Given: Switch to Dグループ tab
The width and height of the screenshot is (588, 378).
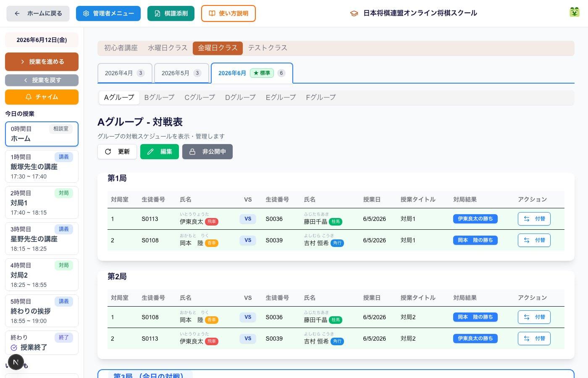Looking at the screenshot, I should pos(240,97).
